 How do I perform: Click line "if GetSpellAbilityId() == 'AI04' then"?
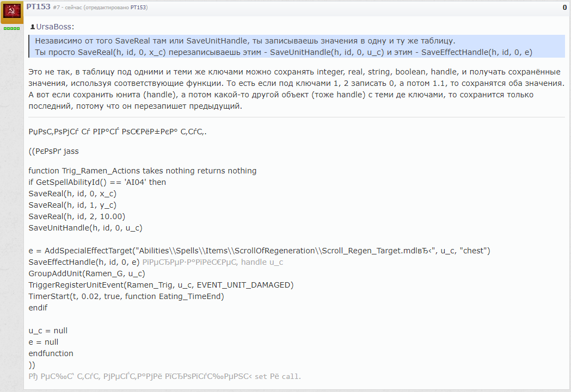(x=97, y=182)
